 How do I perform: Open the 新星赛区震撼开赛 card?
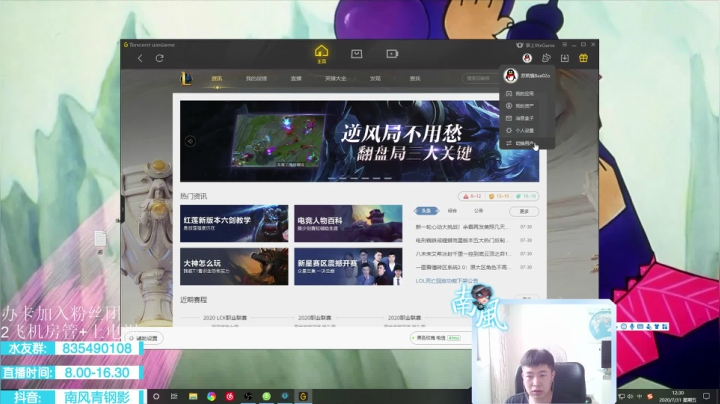348,266
